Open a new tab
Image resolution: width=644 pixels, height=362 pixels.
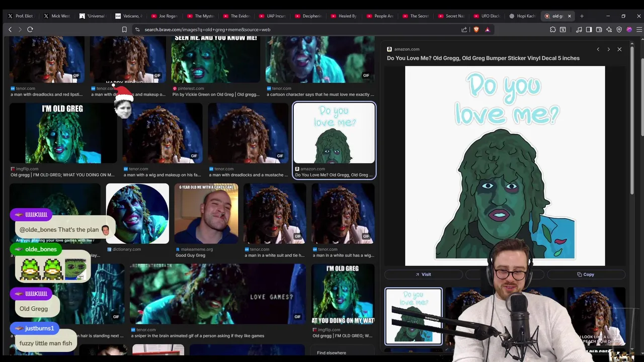582,16
